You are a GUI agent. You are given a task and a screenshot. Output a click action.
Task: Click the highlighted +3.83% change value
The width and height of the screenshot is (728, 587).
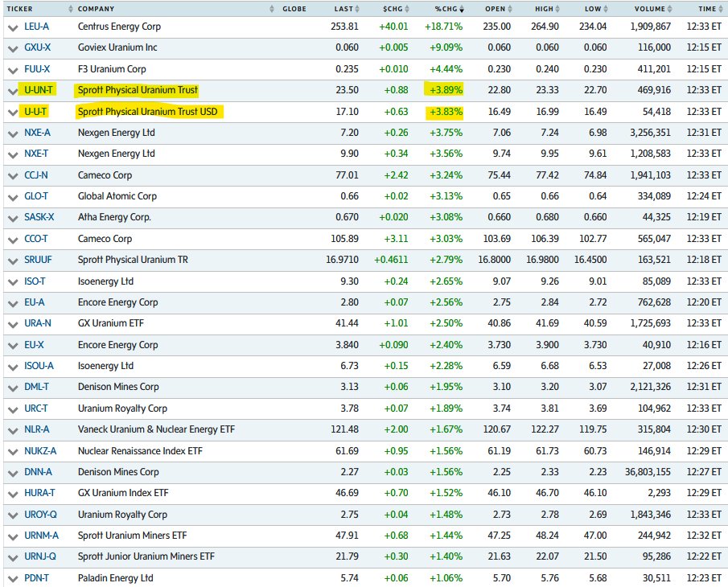[446, 112]
